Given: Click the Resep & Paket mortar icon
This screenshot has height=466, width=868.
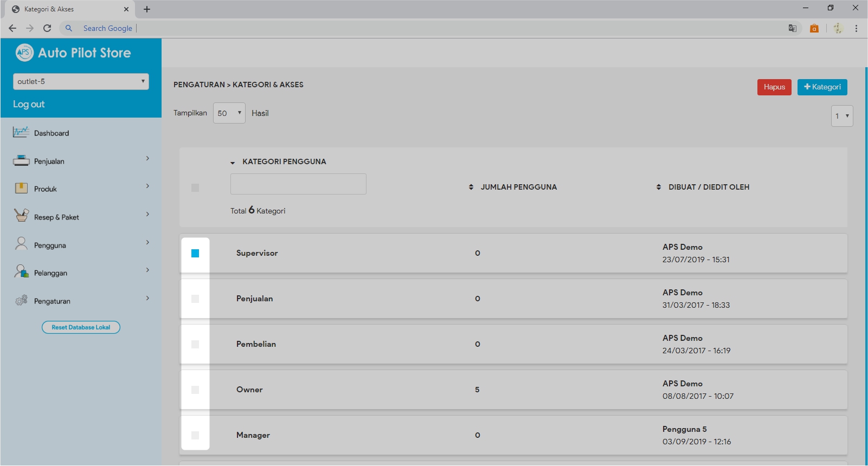Looking at the screenshot, I should [x=21, y=216].
